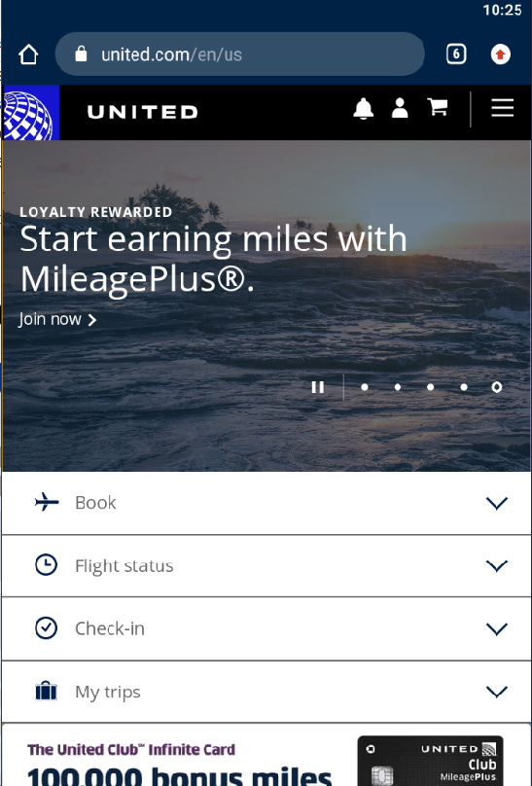Open the notifications bell icon
The width and height of the screenshot is (532, 786).
pyautogui.click(x=363, y=108)
